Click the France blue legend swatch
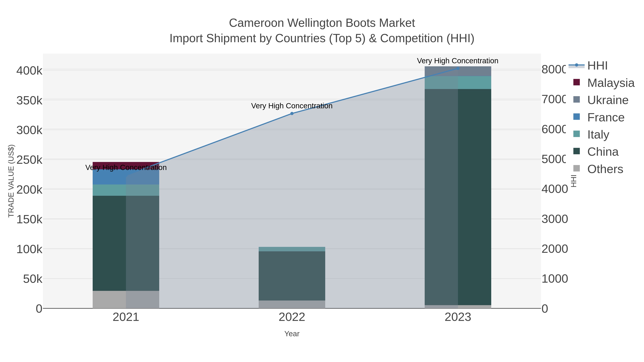The image size is (644, 362). pos(577,116)
